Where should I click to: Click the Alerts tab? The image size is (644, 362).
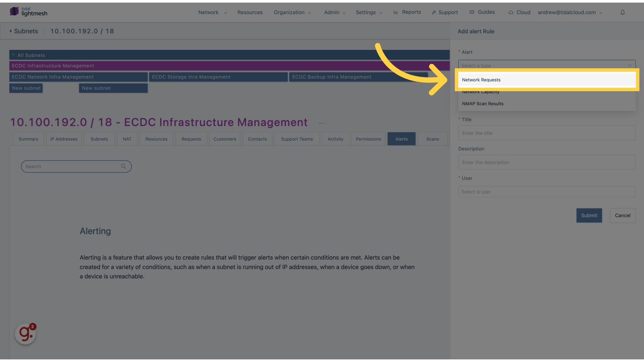[401, 139]
